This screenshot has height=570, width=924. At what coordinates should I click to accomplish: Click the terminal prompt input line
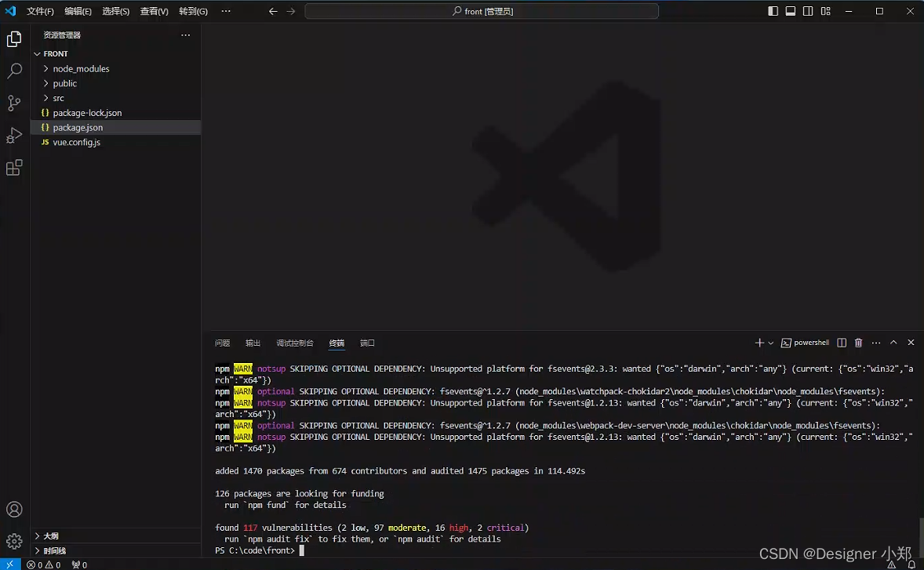260,550
